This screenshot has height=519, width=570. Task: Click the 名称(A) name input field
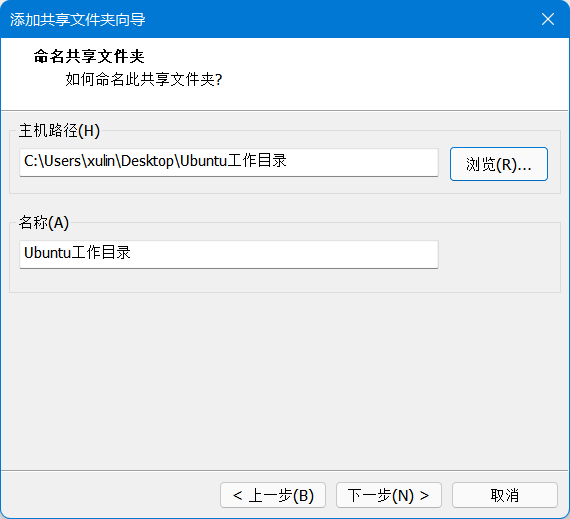pos(229,254)
